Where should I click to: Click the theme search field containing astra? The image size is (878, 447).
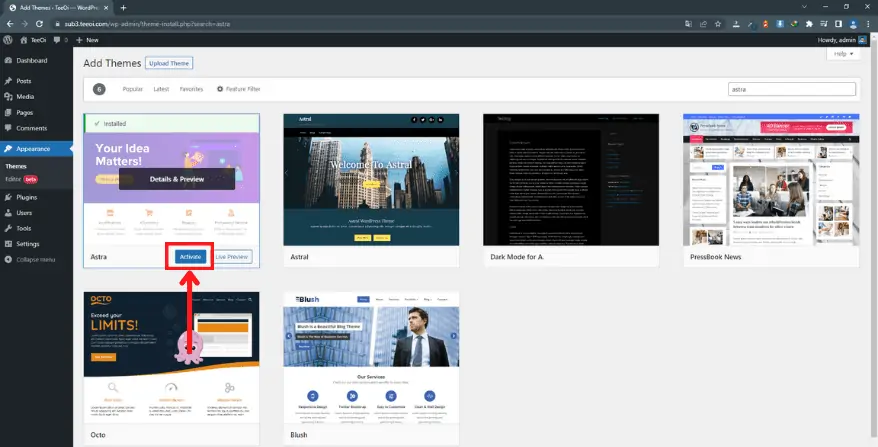pyautogui.click(x=792, y=89)
